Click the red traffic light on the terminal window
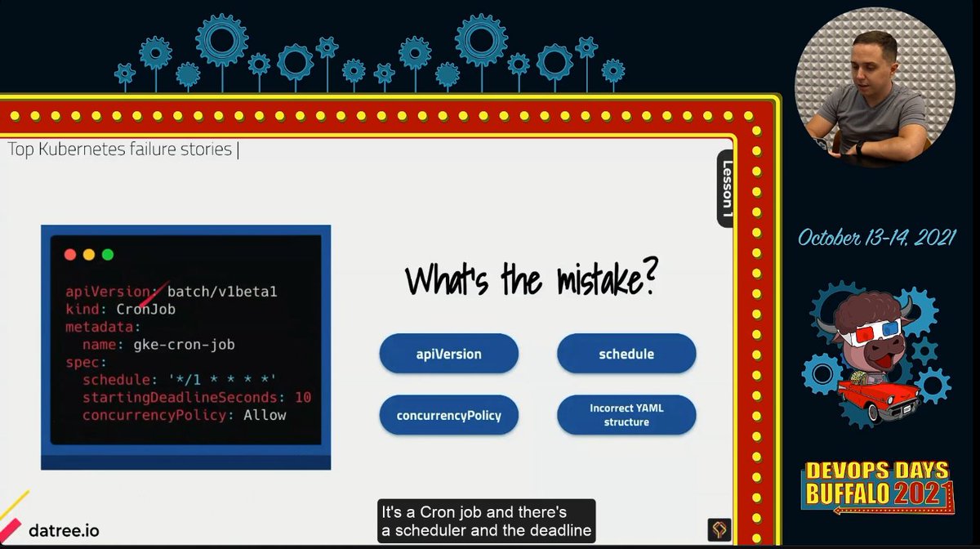The height and width of the screenshot is (549, 980). [70, 254]
